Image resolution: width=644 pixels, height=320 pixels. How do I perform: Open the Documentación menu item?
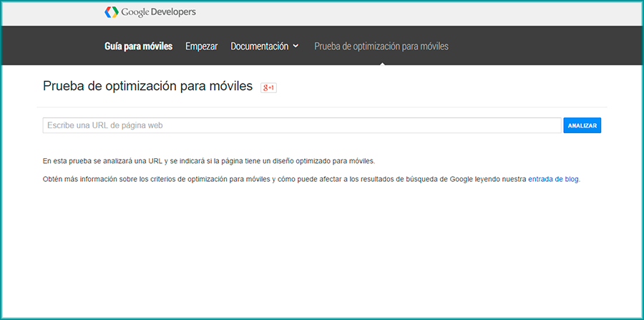click(x=259, y=47)
